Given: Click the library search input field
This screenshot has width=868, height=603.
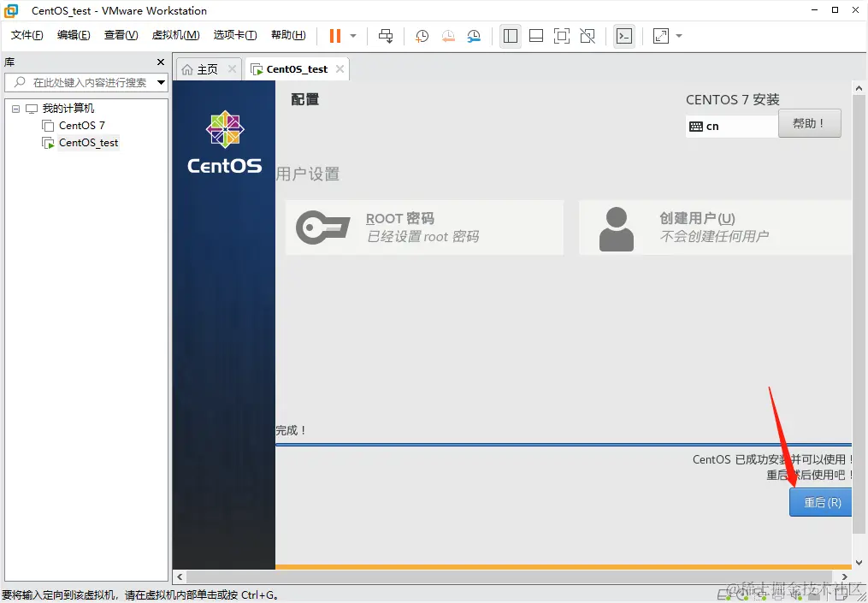Looking at the screenshot, I should [86, 82].
